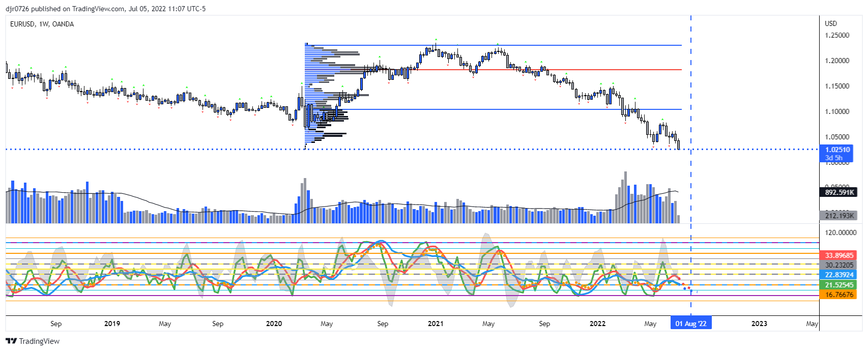Click the orange indicator label 16.76676
Image resolution: width=868 pixels, height=351 pixels.
click(x=838, y=295)
